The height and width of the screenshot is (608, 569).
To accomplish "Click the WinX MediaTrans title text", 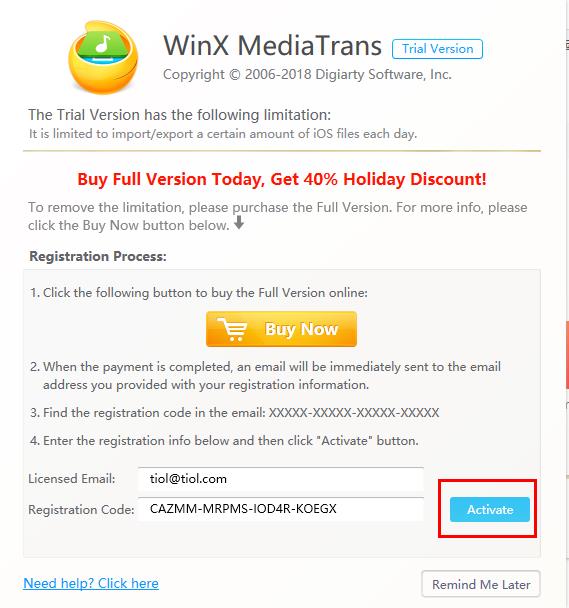I will [272, 45].
